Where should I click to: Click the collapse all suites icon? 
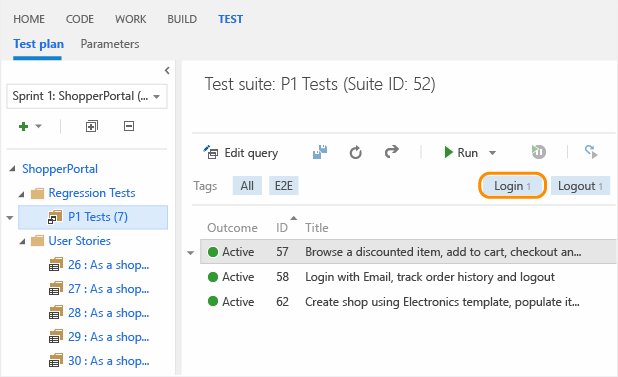click(x=129, y=126)
